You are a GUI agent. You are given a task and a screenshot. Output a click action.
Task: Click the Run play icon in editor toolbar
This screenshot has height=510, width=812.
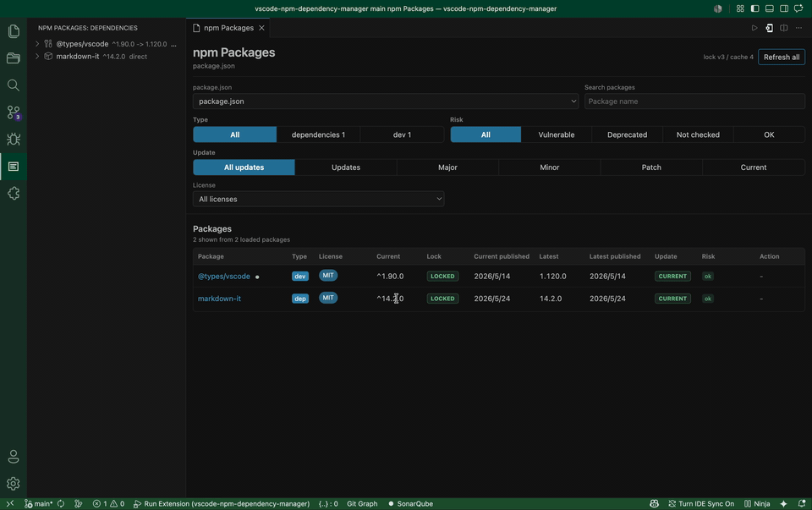pos(754,28)
